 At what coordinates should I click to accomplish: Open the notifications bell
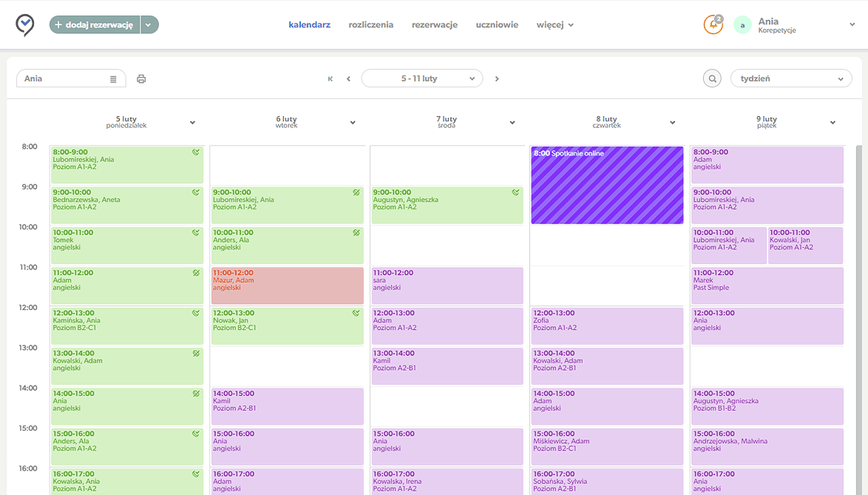point(713,25)
